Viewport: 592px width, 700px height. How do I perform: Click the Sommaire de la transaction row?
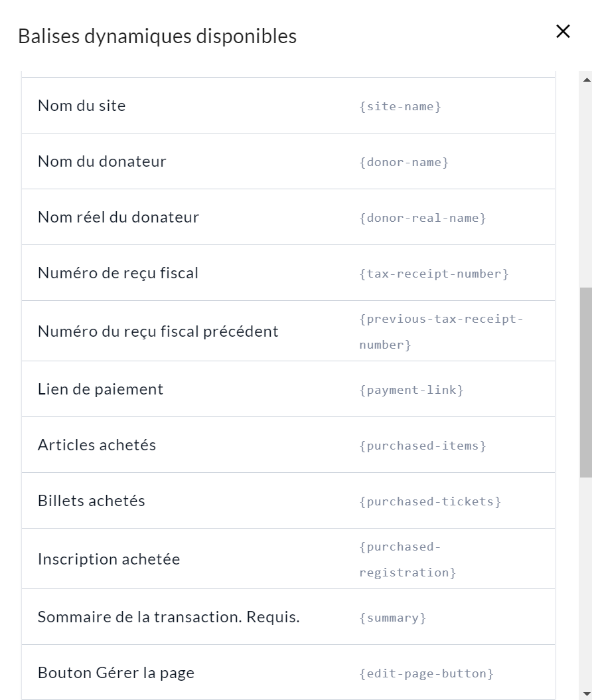click(x=169, y=617)
